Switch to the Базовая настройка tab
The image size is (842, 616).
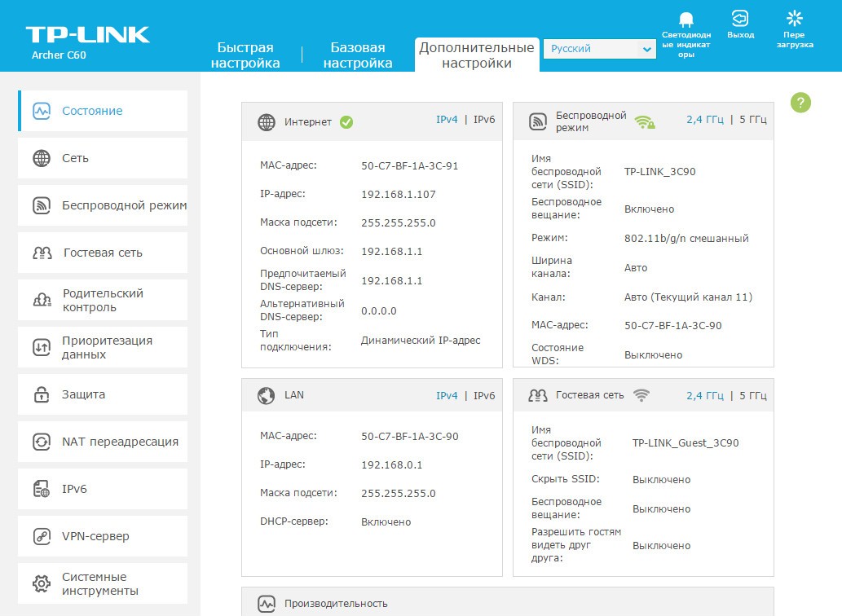tap(357, 55)
